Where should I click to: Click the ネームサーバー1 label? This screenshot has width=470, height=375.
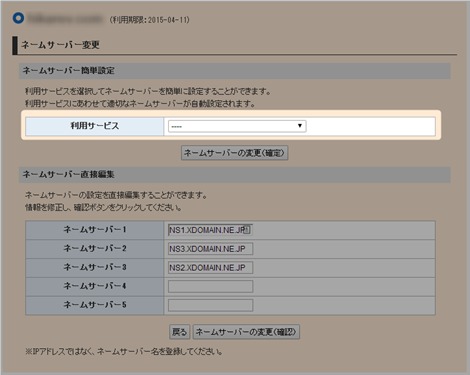point(95,230)
